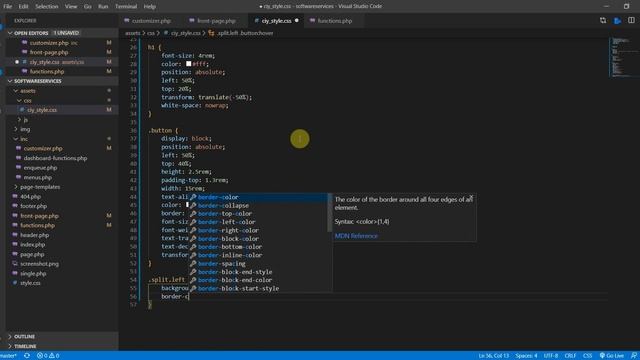Open dashboard-functions.php in the explorer
The height and width of the screenshot is (360, 640).
(55, 158)
